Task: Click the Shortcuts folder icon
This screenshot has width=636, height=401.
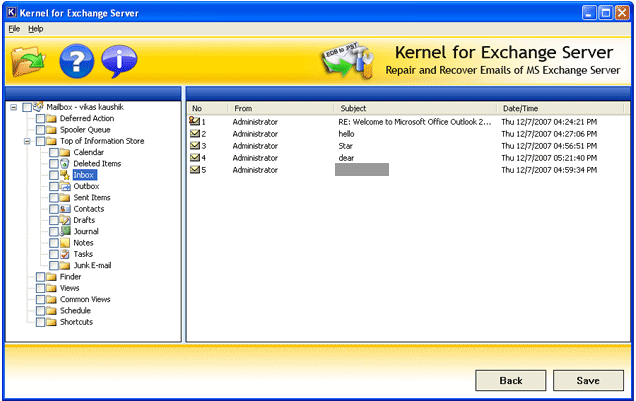Action: (x=51, y=322)
